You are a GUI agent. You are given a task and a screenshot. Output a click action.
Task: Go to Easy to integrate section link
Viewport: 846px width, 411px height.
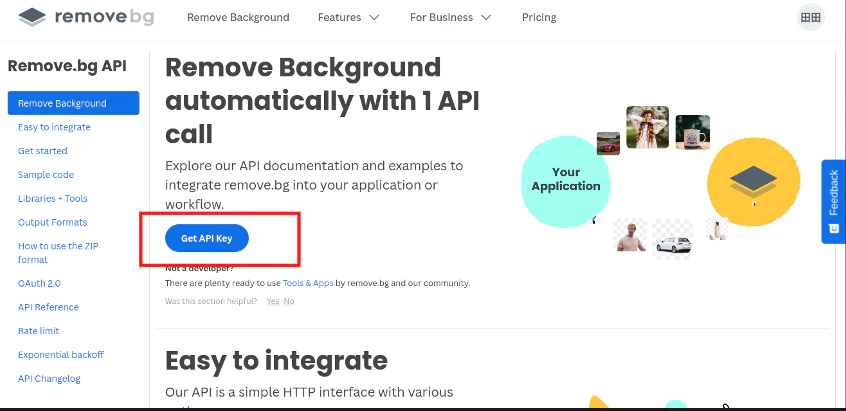[x=54, y=127]
